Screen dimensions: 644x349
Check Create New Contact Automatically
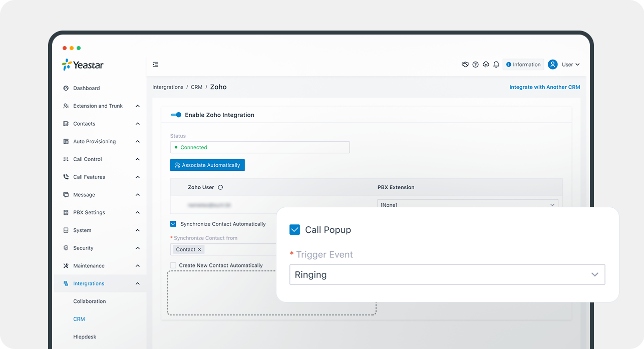click(x=173, y=265)
